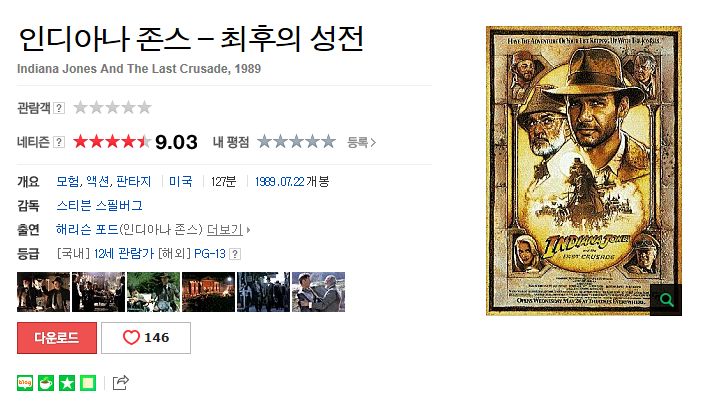Select the 모험 genre link
The height and width of the screenshot is (416, 709).
[x=68, y=182]
